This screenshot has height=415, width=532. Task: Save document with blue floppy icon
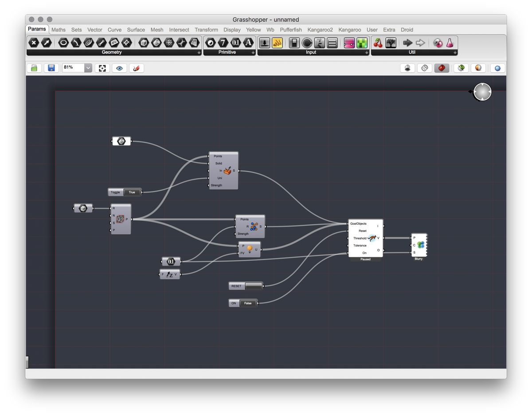(51, 68)
